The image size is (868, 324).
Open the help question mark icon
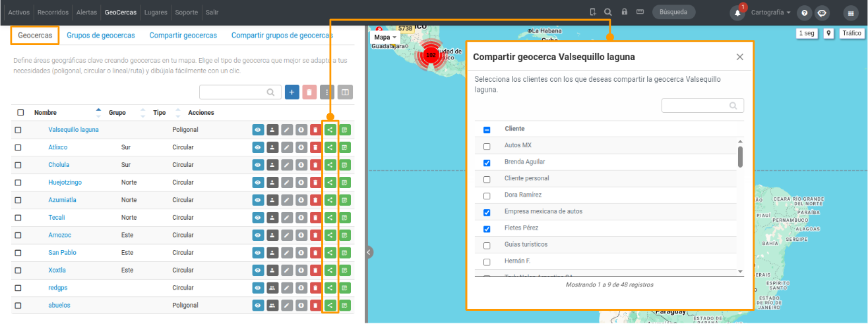click(804, 13)
